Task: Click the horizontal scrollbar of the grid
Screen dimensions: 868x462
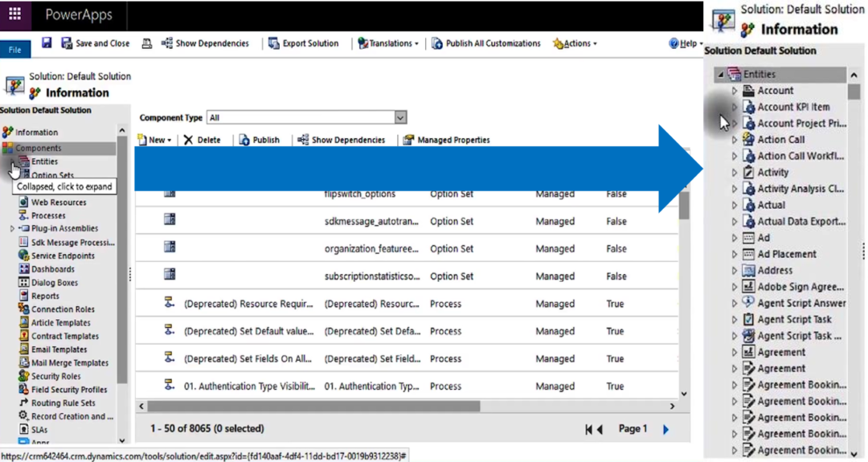Action: tap(314, 406)
